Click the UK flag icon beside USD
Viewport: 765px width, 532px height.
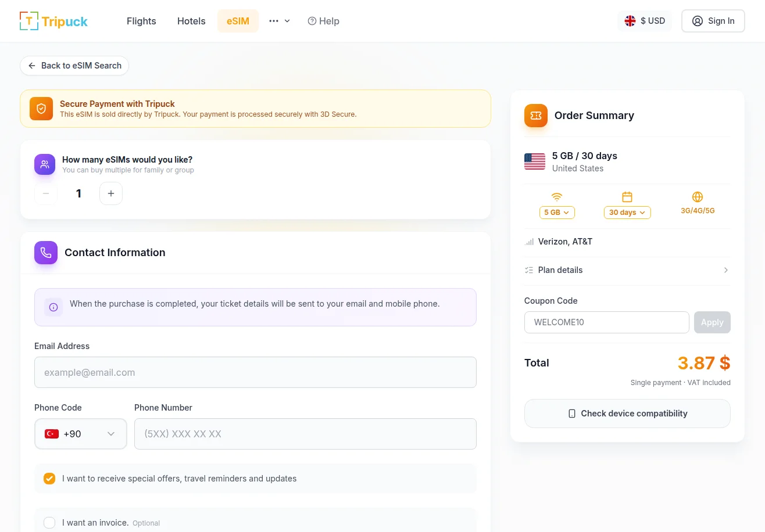pyautogui.click(x=630, y=21)
